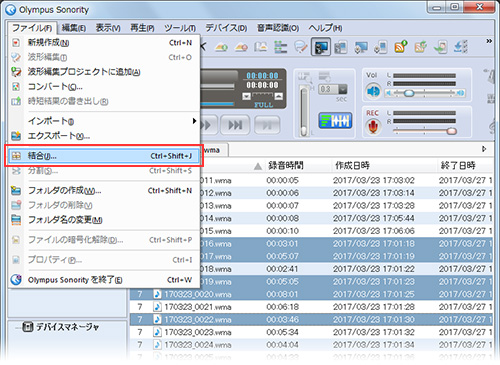Click creation time 2017/03/23 17:06:06
Screen dimensions: 500x365
tap(374, 231)
